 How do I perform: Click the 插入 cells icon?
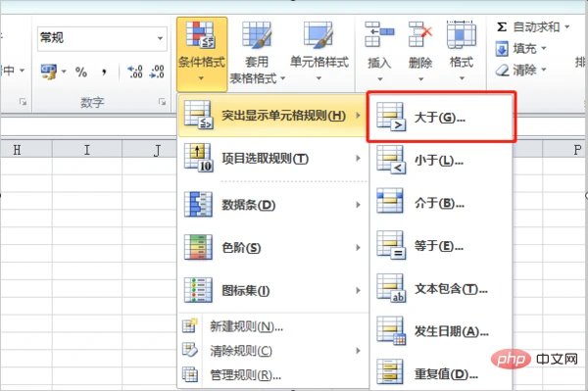point(379,34)
